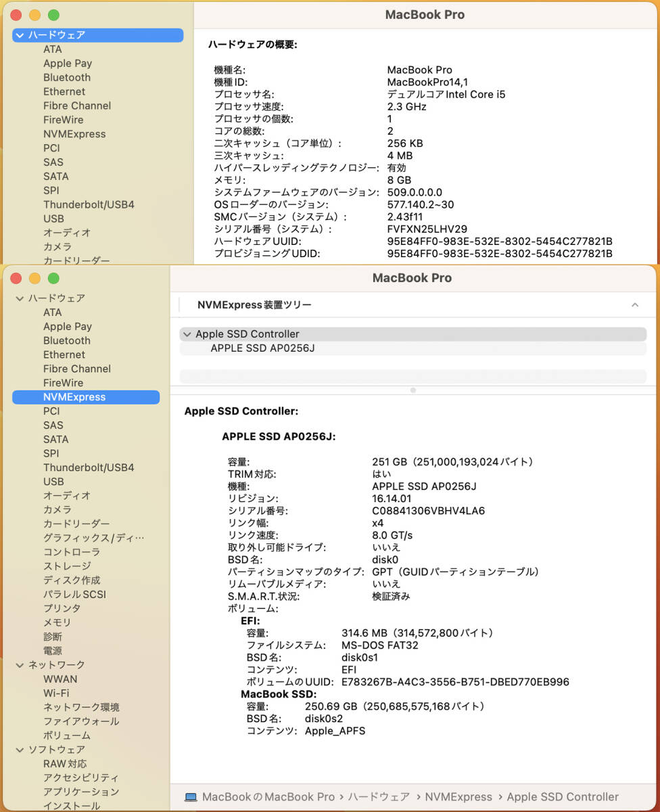Click the laptop icon in the path bar
The height and width of the screenshot is (812, 660).
(191, 797)
